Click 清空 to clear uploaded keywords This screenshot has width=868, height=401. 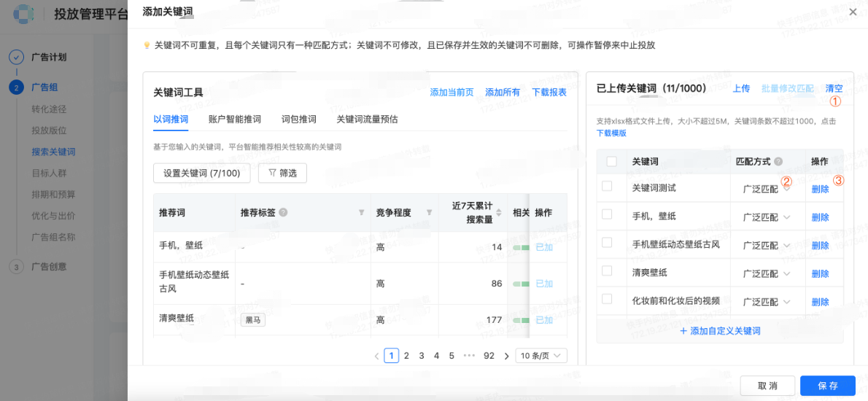(834, 88)
